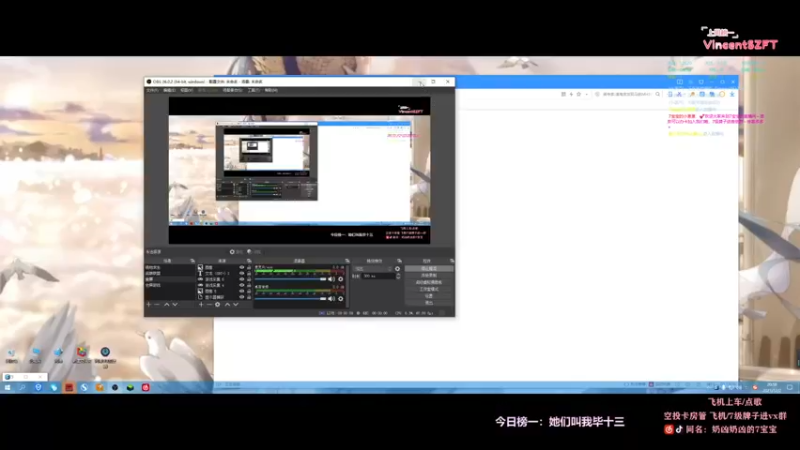Click the Start Recording (开始录制) button
The width and height of the screenshot is (800, 450).
click(429, 276)
